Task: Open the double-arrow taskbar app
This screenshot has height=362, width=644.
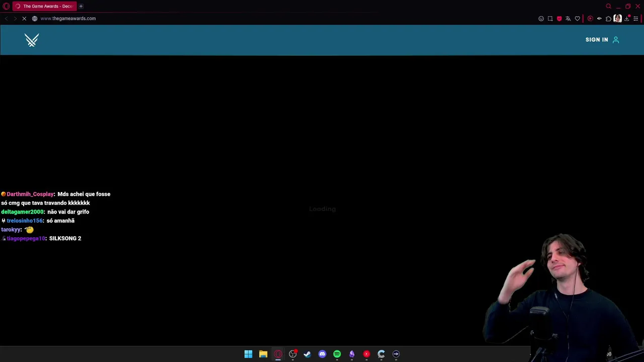Action: [396, 354]
